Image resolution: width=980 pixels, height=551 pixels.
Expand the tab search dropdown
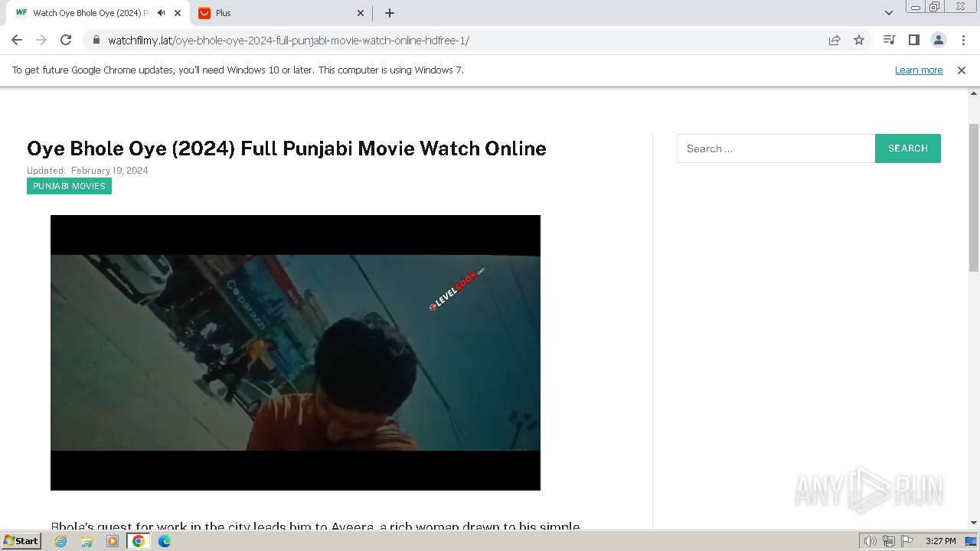[889, 13]
